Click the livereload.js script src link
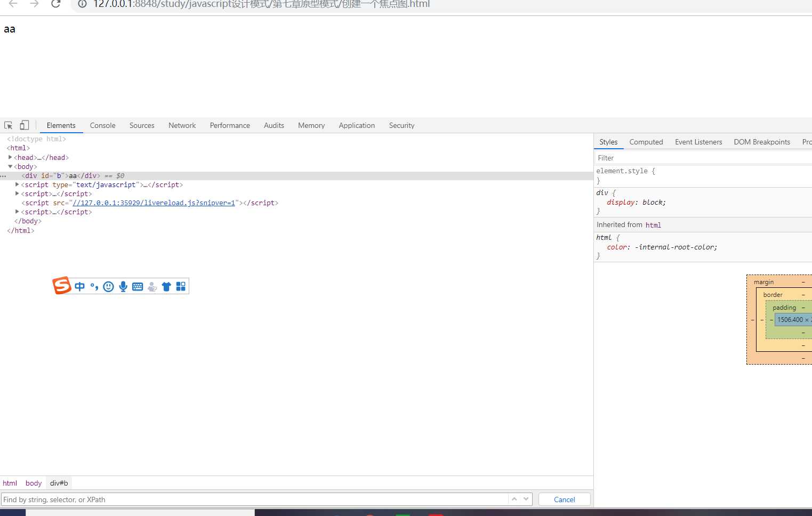This screenshot has height=516, width=812. 154,203
